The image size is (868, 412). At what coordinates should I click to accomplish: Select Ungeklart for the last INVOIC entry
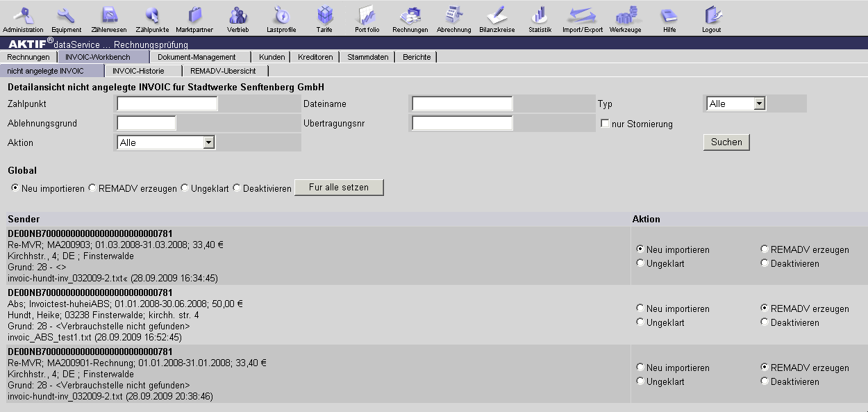640,381
